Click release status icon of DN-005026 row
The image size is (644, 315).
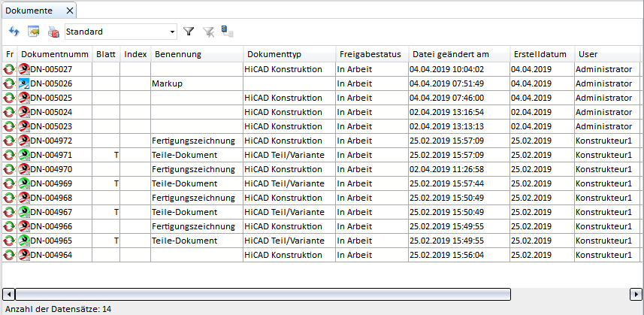coord(9,83)
